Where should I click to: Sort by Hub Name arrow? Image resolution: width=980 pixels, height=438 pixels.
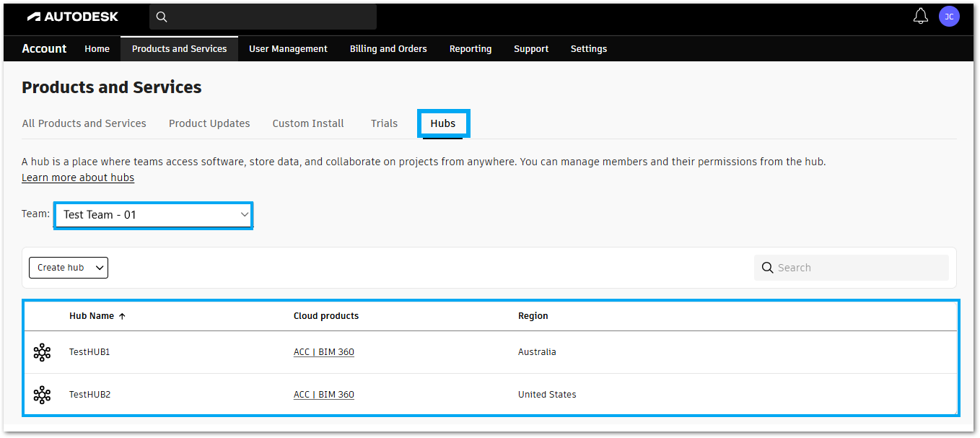coord(122,316)
